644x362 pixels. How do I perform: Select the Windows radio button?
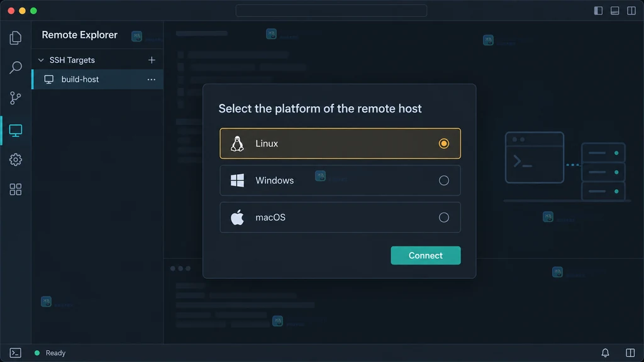click(x=443, y=180)
